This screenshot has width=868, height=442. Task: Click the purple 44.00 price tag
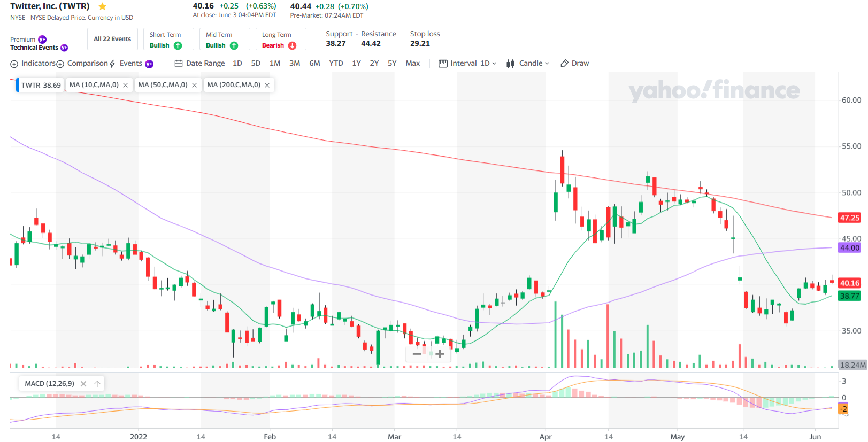[849, 247]
